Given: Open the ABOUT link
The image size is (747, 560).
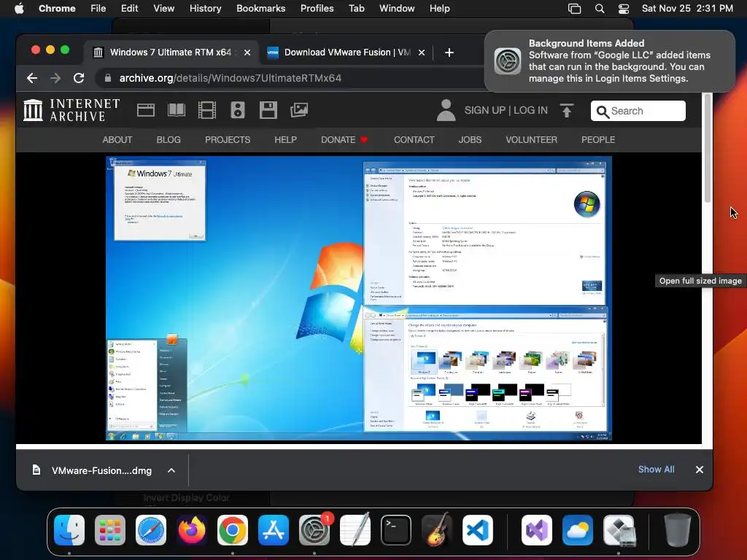Looking at the screenshot, I should [117, 139].
